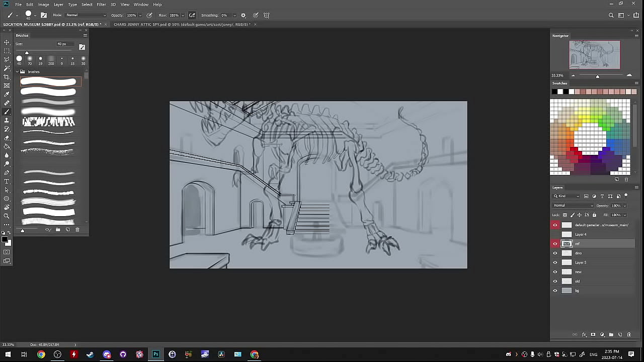Click the Navigator preview thumbnail

coord(595,54)
